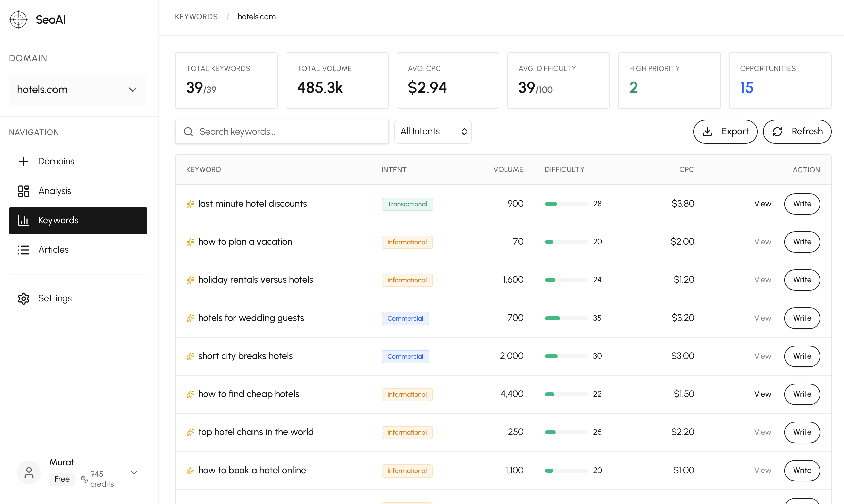
Task: Click the plus icon next to Domains
Action: click(x=23, y=161)
